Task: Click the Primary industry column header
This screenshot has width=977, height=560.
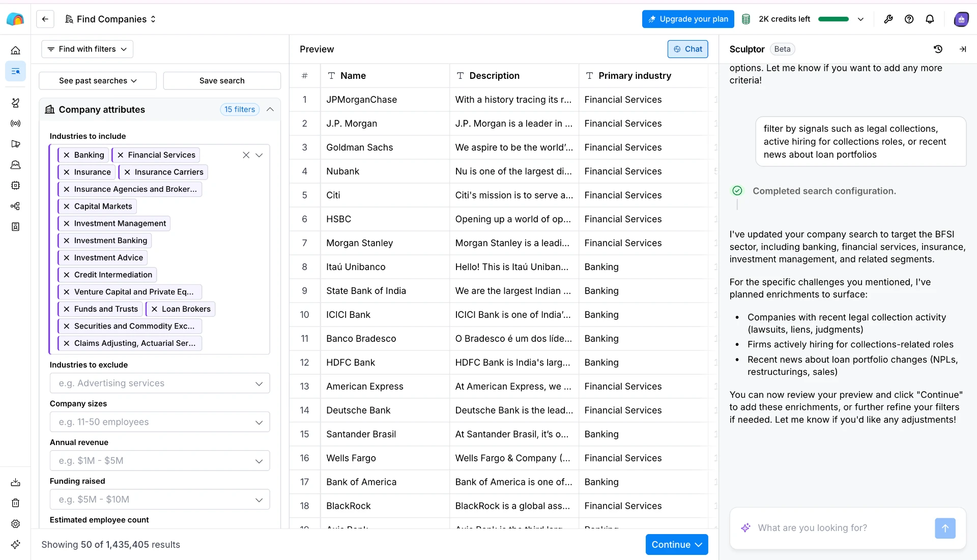Action: point(643,76)
